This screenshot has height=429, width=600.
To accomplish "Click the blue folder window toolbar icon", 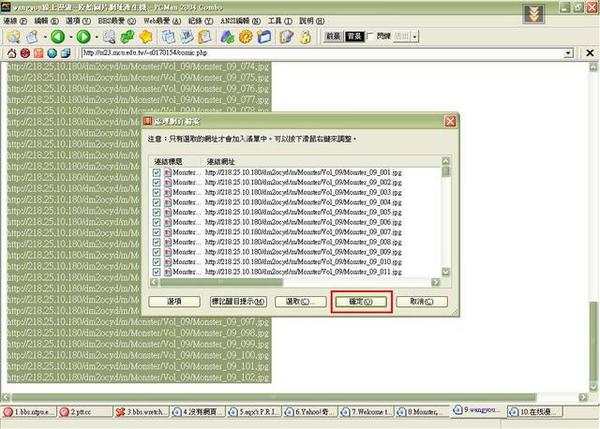I will [x=264, y=37].
